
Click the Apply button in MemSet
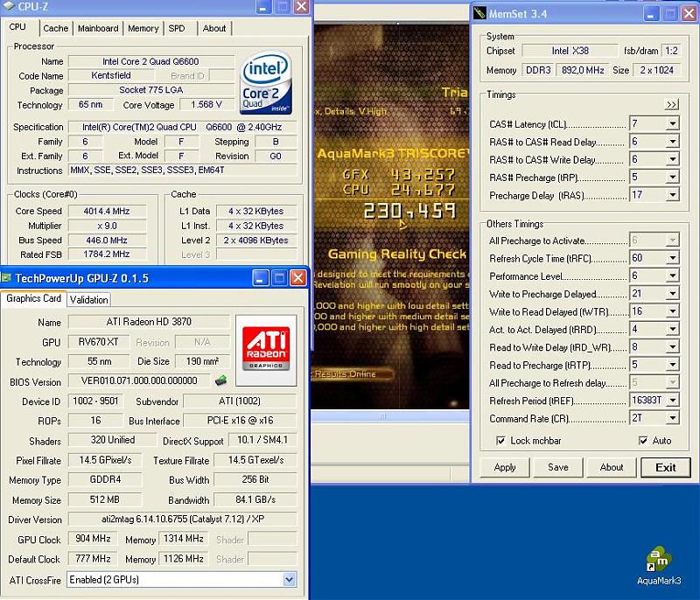click(x=505, y=468)
